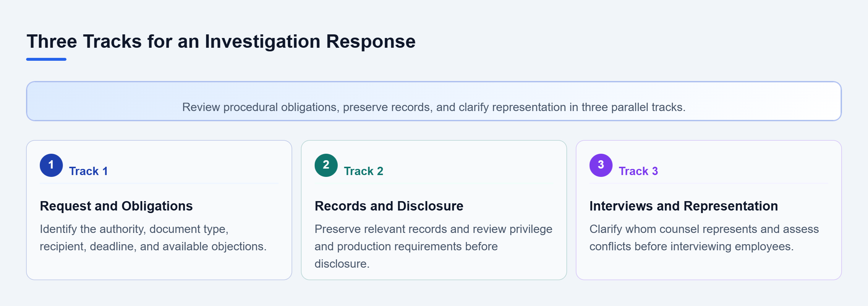The image size is (868, 306).
Task: Click the green number 2 badge
Action: (x=326, y=165)
